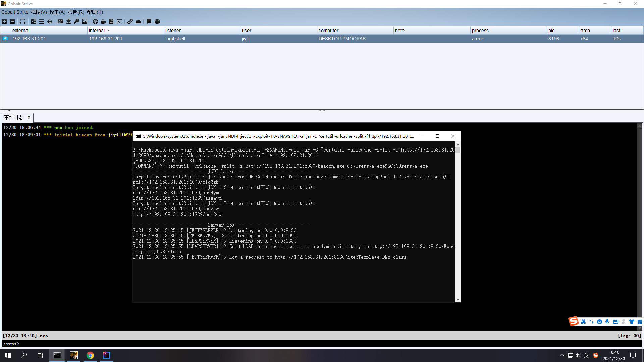Open the script console terminal icon
Screen dimensions: 644x362
pos(119,21)
